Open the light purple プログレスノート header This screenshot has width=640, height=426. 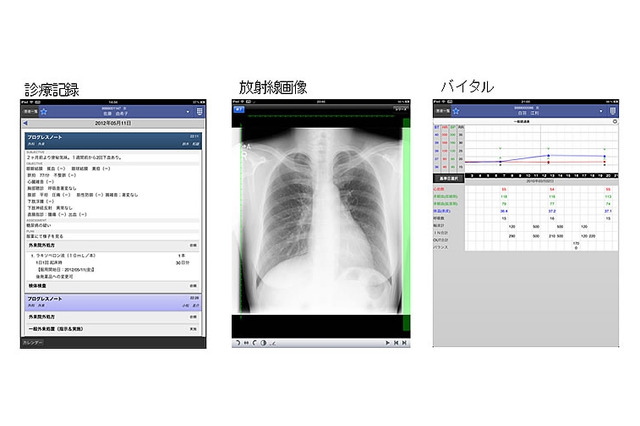pyautogui.click(x=113, y=302)
